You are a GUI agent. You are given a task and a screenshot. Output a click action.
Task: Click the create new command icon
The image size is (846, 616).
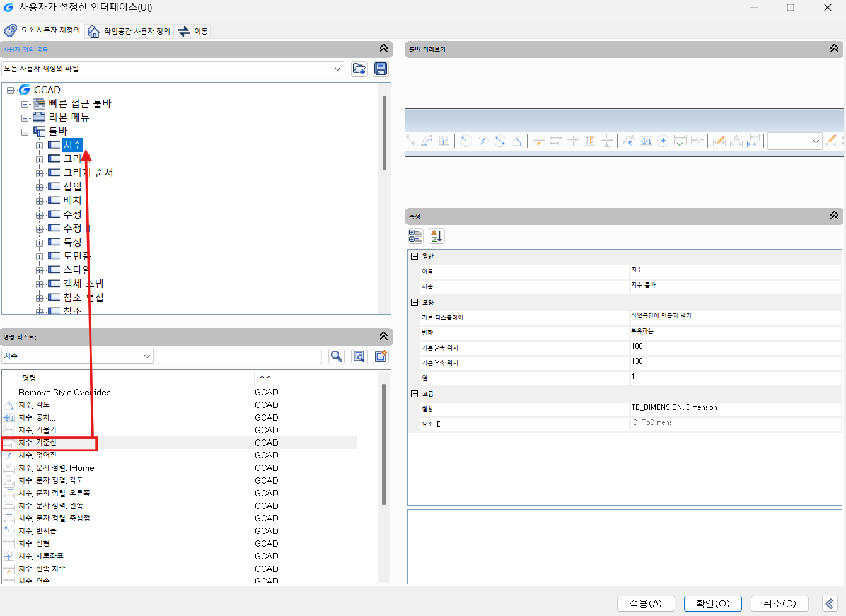tap(381, 356)
